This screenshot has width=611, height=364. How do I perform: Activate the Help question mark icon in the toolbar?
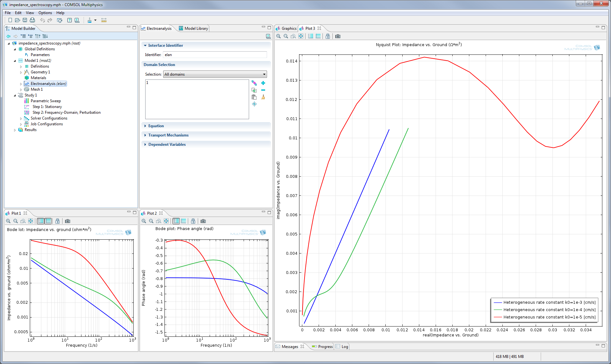pos(70,20)
